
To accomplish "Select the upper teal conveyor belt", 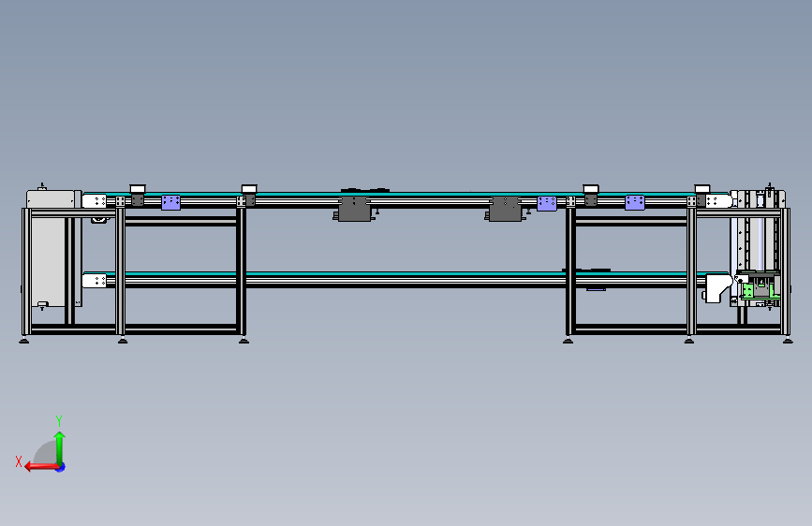I will (x=406, y=194).
